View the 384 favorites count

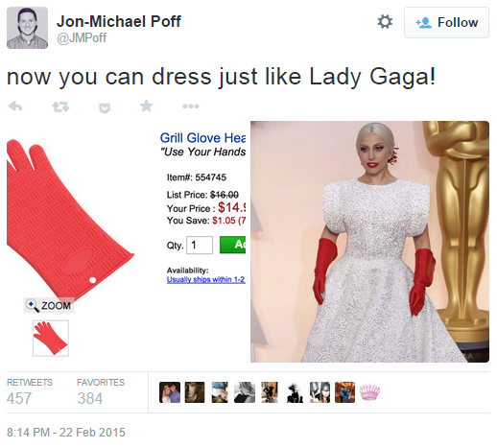(x=90, y=398)
